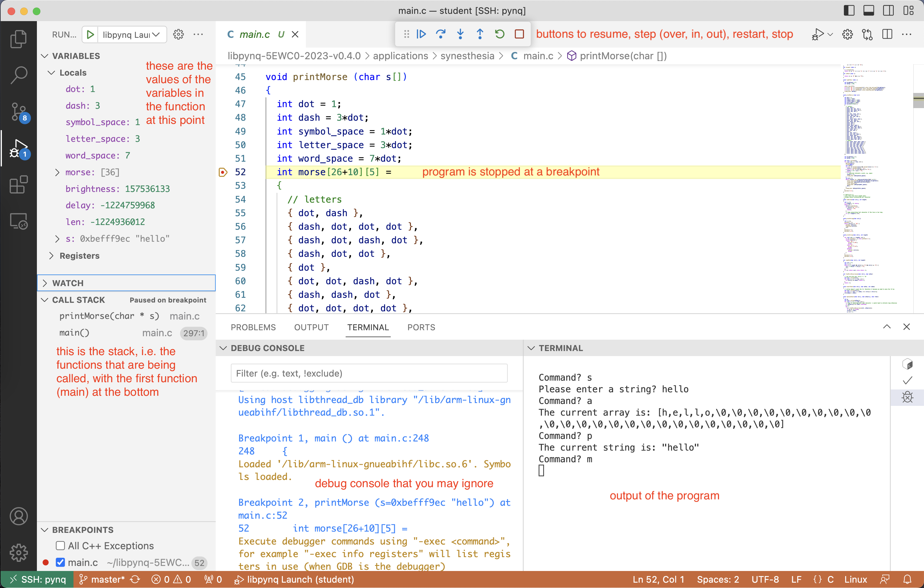The width and height of the screenshot is (924, 588).
Task: Open SSH: pynq remote indicator
Action: [x=37, y=579]
